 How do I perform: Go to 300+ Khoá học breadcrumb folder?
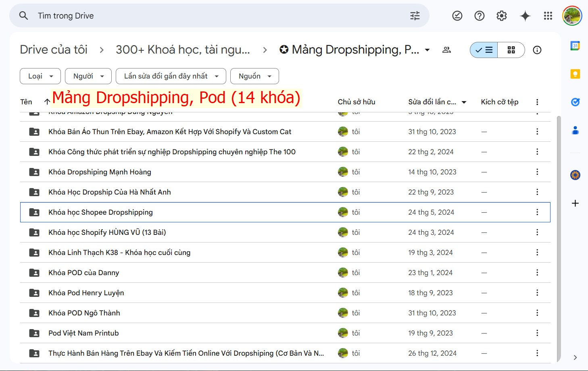[x=183, y=50]
